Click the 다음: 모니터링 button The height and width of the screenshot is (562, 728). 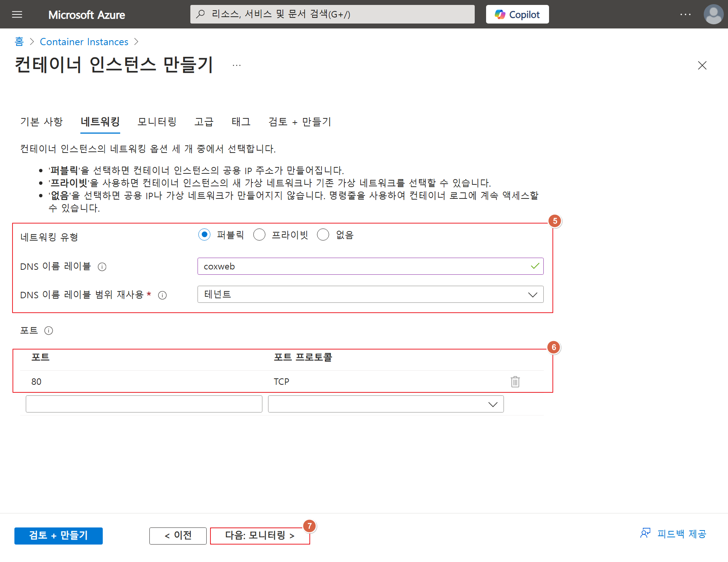[x=260, y=535]
